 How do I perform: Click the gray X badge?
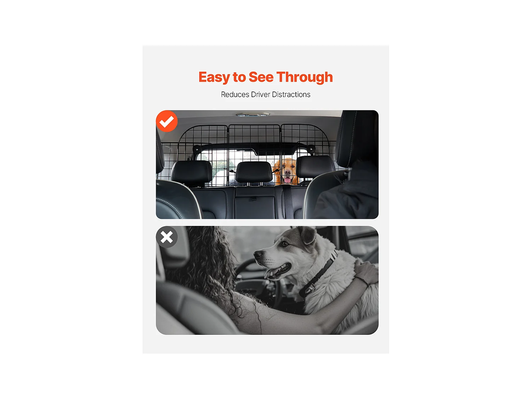[167, 237]
